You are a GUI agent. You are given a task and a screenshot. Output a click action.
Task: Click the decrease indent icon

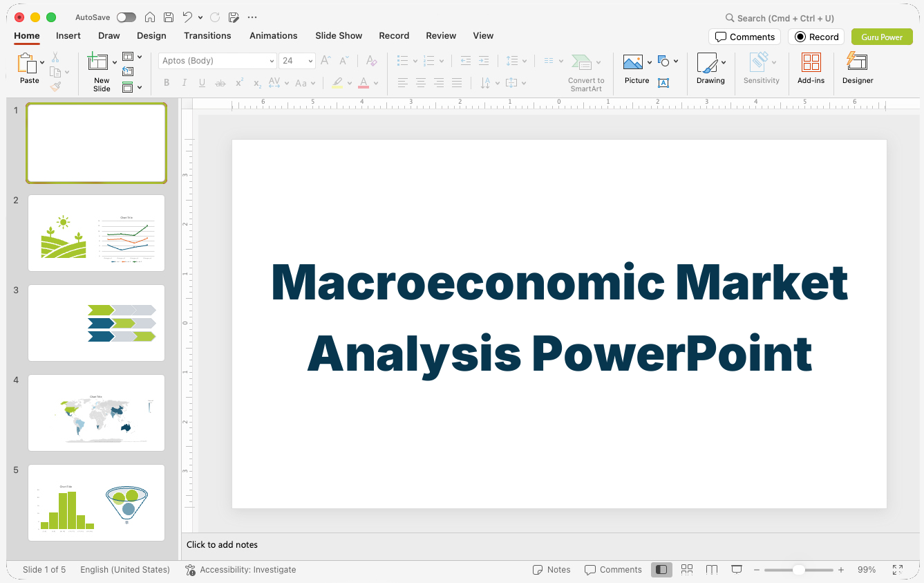pos(466,61)
